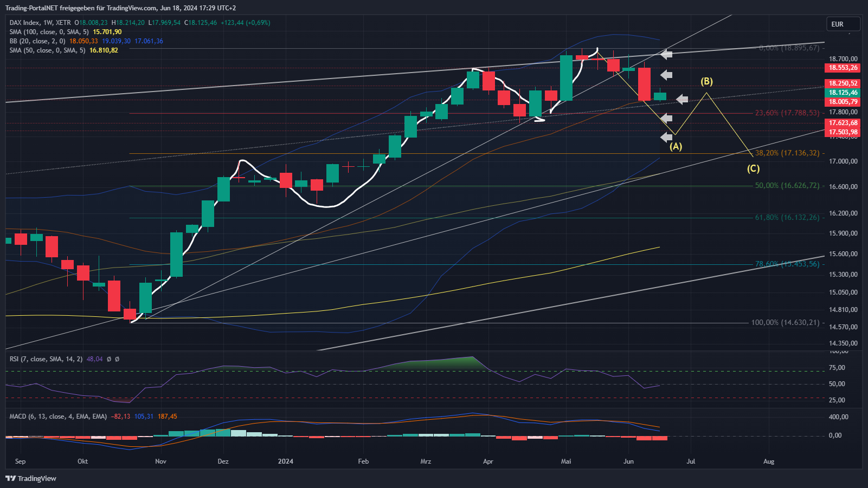The image size is (868, 488).
Task: Click the yellow wave label (C)
Action: click(x=753, y=168)
